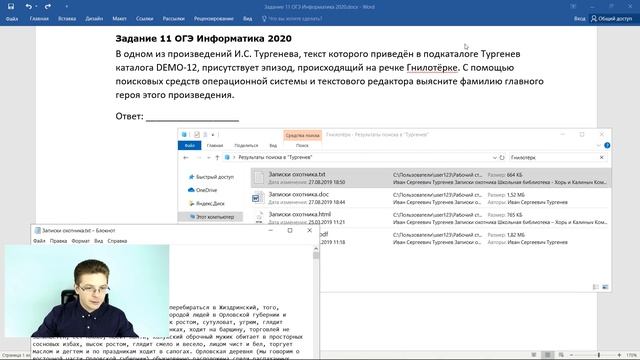Switch to the Главная tab in Explorer
This screenshot has width=640, height=360.
(x=215, y=145)
